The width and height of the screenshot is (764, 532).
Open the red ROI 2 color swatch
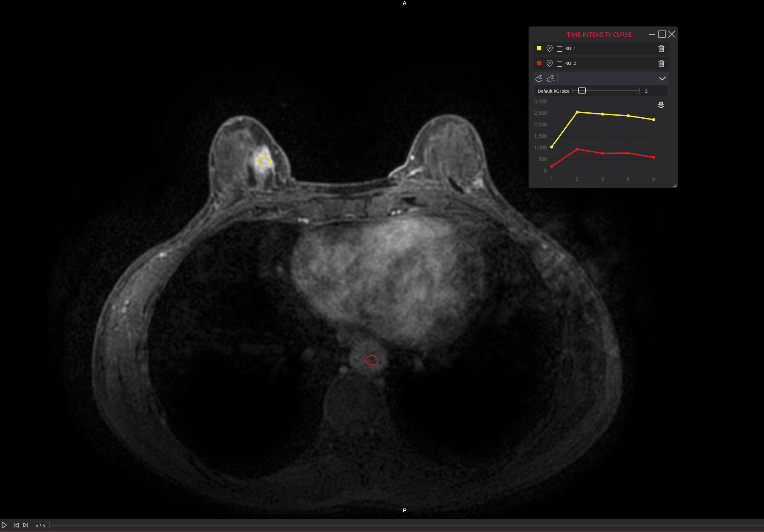[539, 63]
